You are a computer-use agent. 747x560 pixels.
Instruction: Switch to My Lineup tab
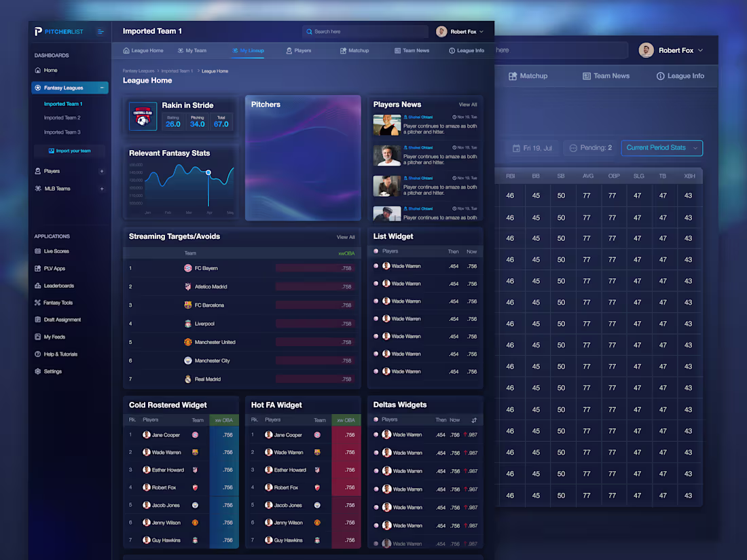click(248, 50)
